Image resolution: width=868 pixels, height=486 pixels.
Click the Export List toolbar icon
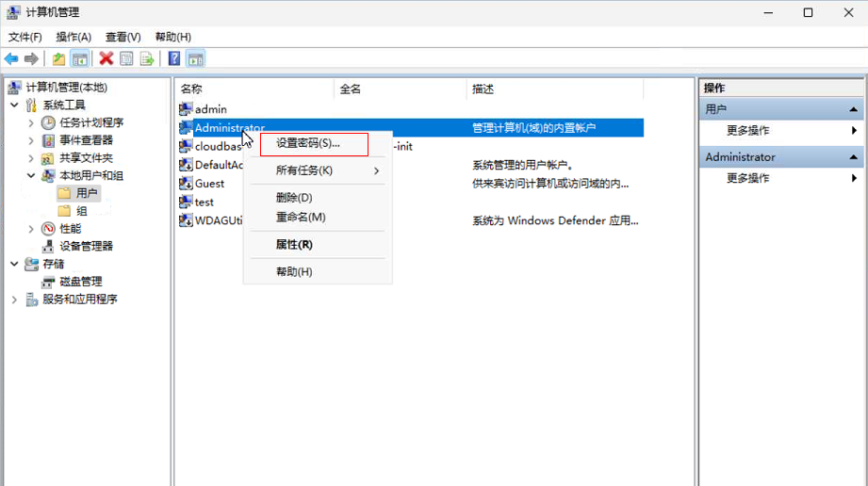coord(147,58)
